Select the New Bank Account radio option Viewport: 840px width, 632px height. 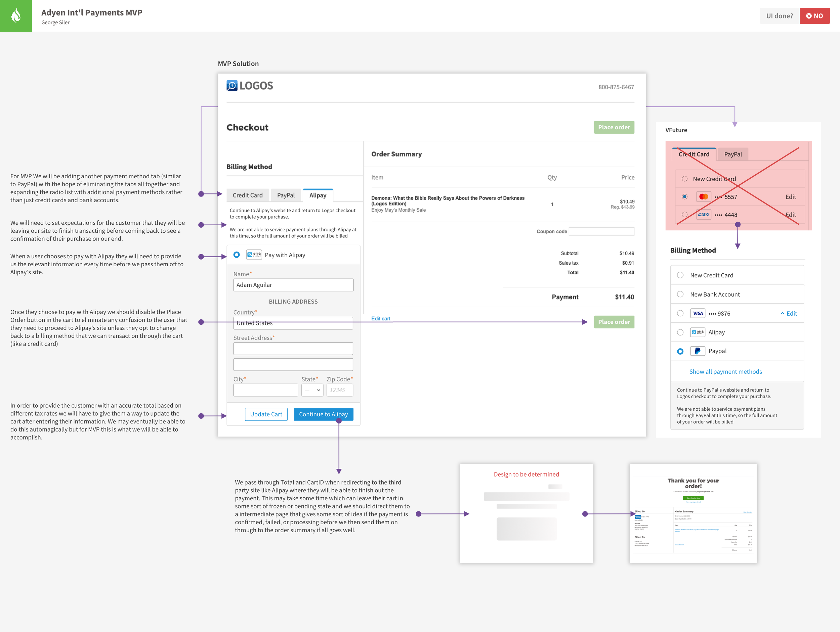(680, 294)
